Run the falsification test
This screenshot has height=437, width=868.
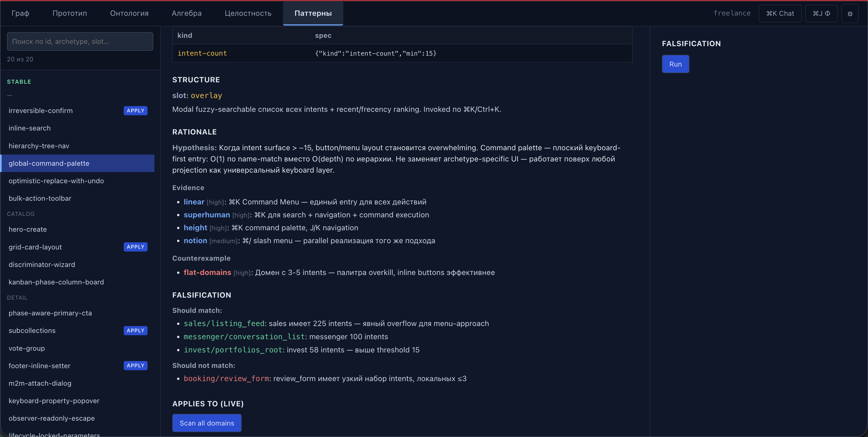pos(675,64)
